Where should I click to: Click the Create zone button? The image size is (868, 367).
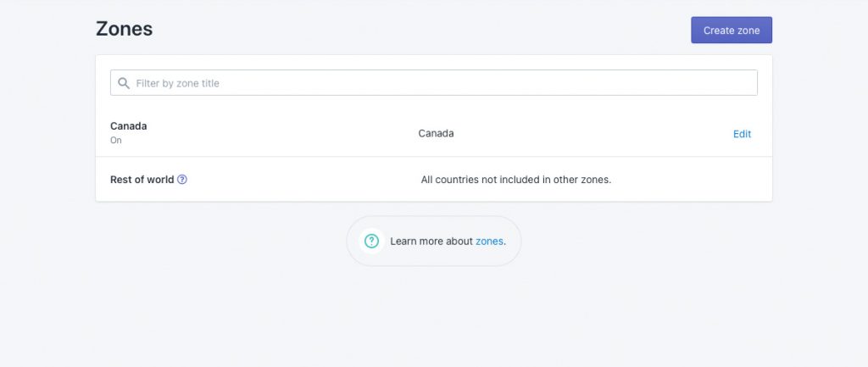tap(732, 30)
